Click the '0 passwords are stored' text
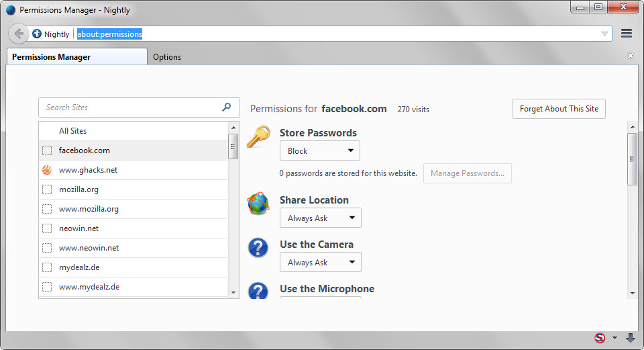This screenshot has height=350, width=644. point(348,173)
